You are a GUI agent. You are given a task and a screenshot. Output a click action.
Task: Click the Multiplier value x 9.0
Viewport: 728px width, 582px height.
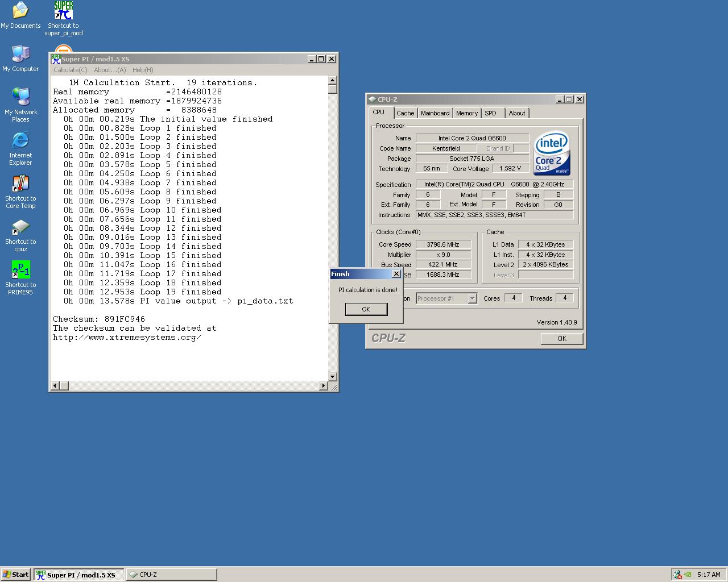click(443, 255)
